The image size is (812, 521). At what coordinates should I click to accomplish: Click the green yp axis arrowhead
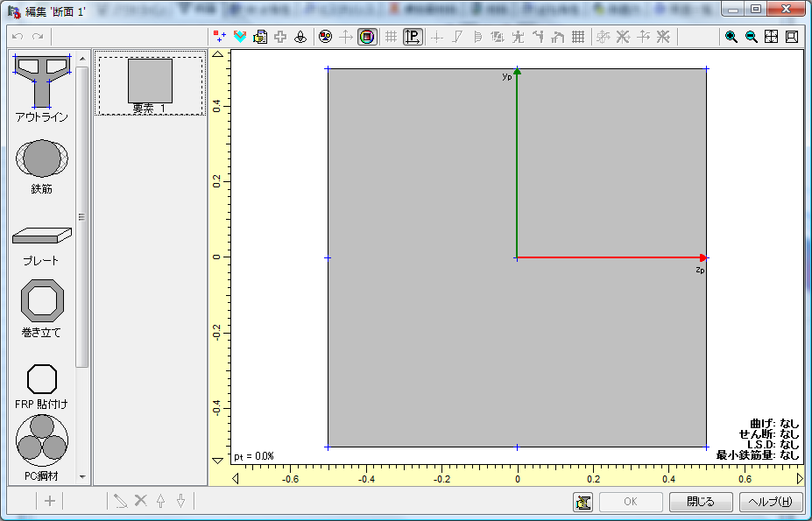pyautogui.click(x=517, y=71)
